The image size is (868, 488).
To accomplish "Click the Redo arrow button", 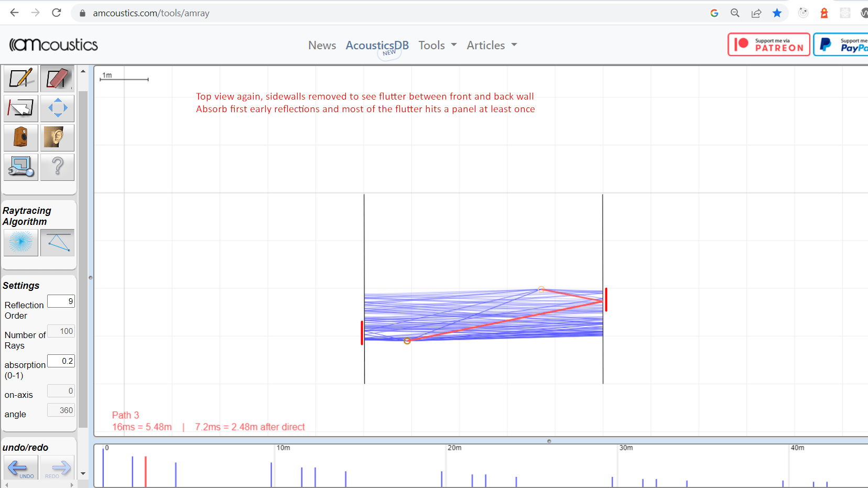I will pos(57,468).
